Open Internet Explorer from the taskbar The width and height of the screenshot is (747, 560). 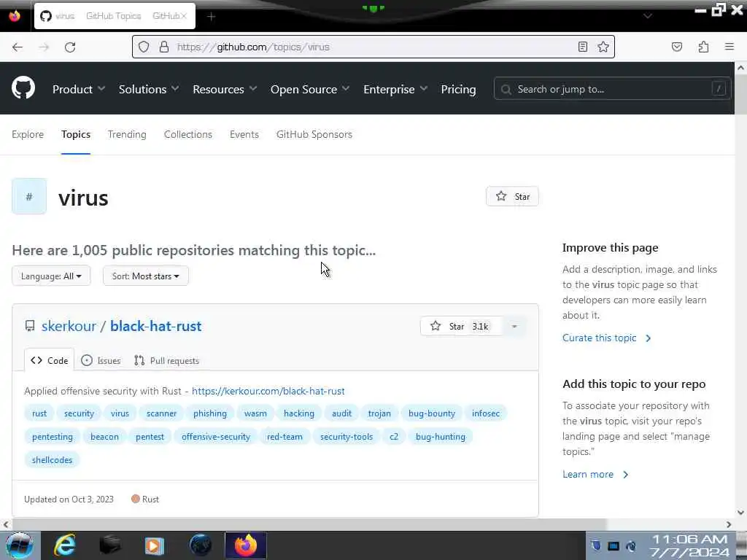coord(65,545)
